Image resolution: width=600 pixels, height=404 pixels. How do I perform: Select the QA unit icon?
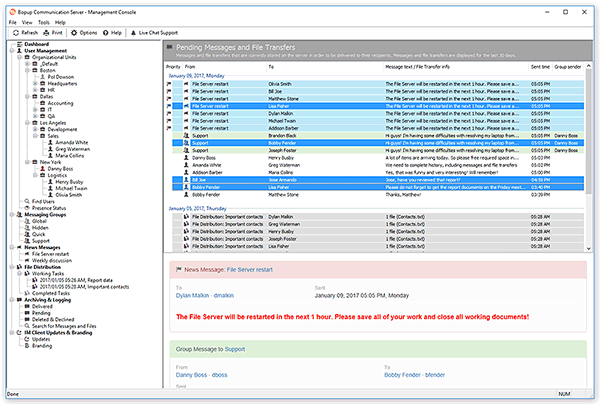(42, 116)
